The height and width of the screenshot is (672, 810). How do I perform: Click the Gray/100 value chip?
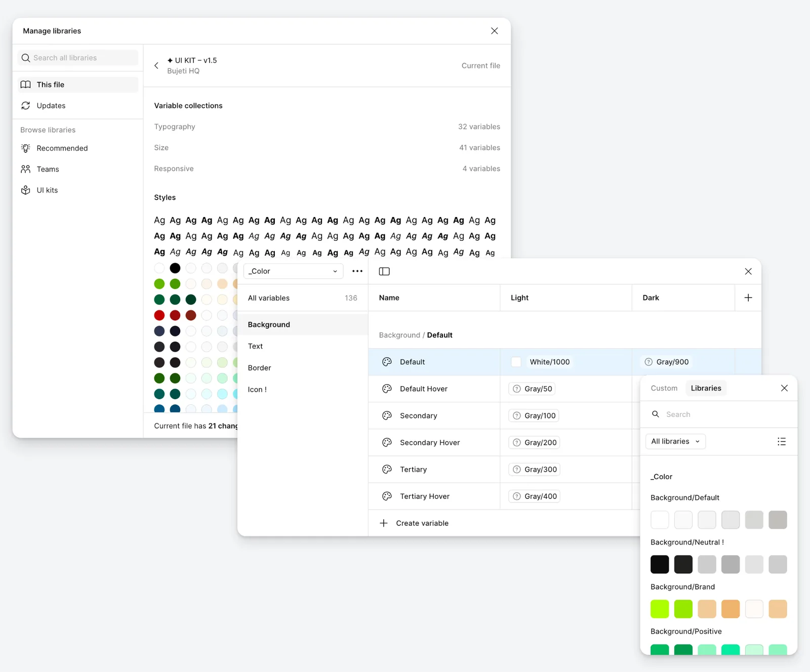534,415
